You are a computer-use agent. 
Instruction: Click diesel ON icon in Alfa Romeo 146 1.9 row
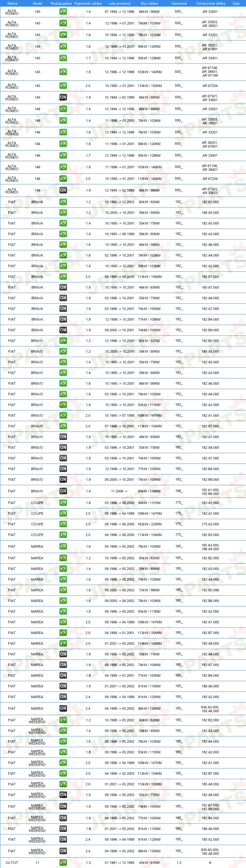63,190
